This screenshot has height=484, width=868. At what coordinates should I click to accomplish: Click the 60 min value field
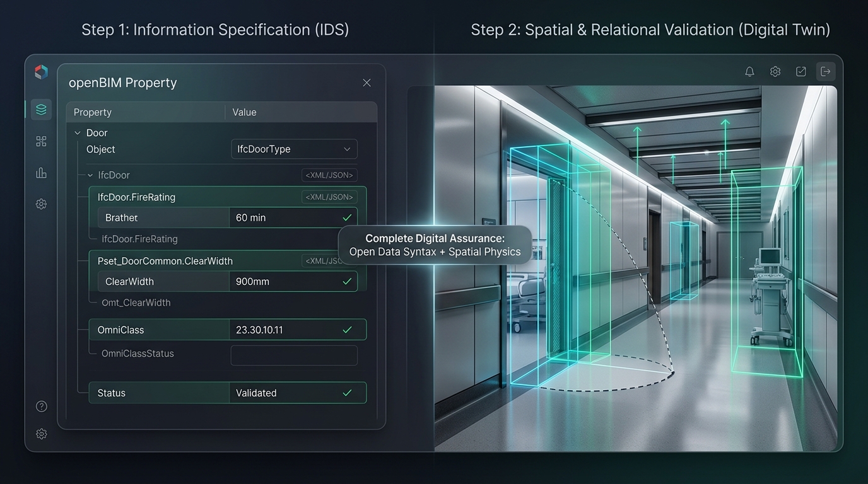(293, 217)
